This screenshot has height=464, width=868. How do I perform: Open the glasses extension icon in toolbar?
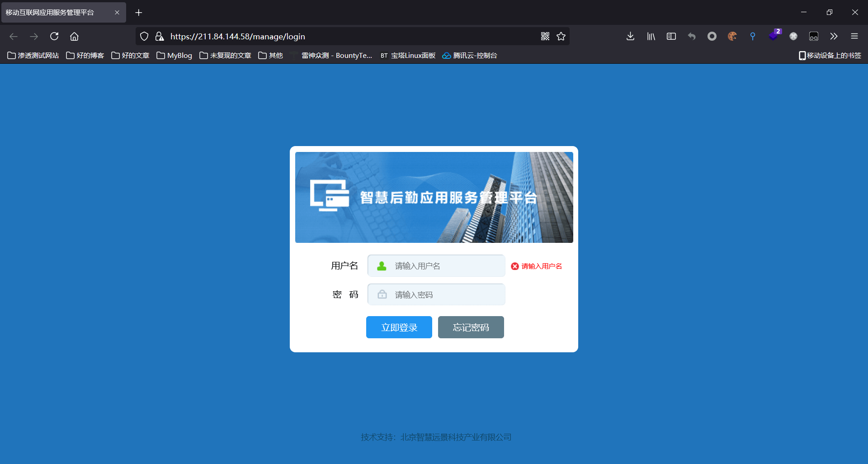tap(814, 36)
